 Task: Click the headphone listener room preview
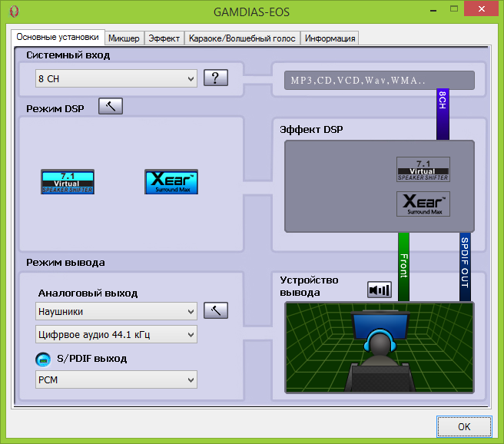379,347
